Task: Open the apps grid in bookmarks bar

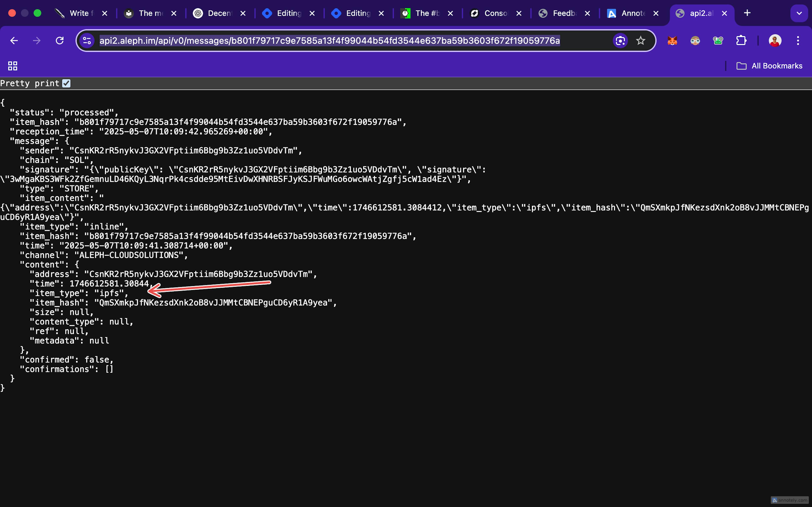Action: click(x=13, y=66)
